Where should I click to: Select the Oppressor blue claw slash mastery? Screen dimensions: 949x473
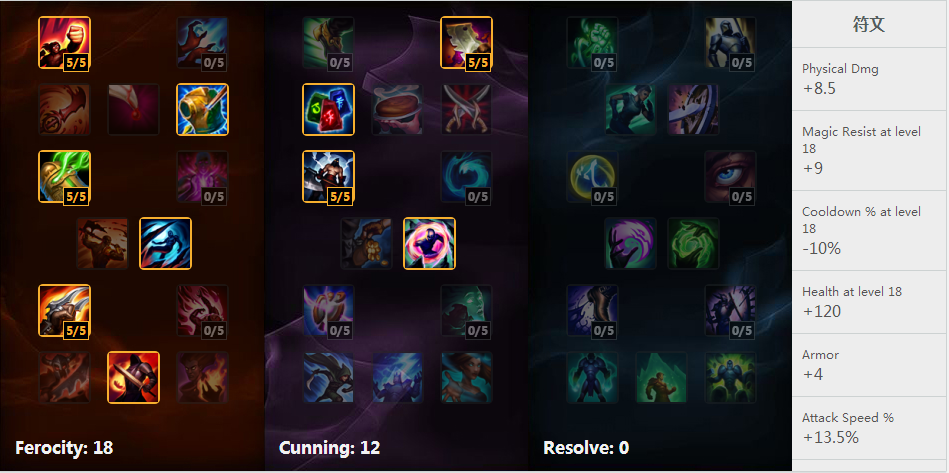(165, 243)
